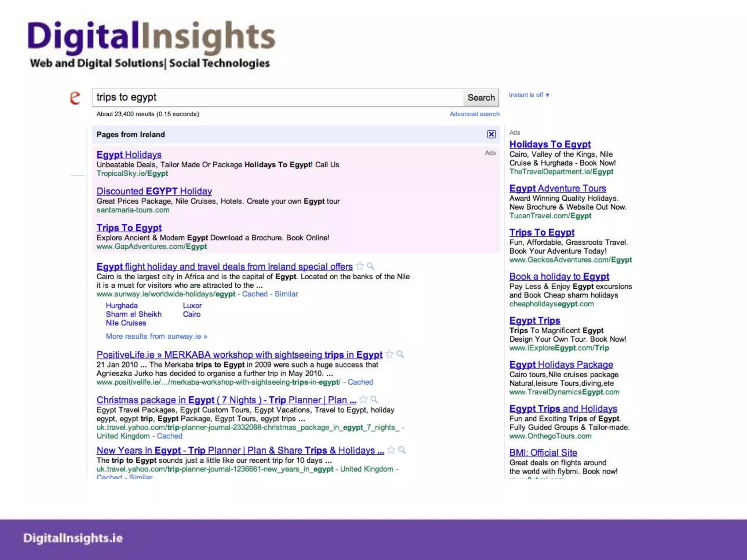Open the Nile Cruises sitelink
The image size is (747, 560).
(x=126, y=323)
